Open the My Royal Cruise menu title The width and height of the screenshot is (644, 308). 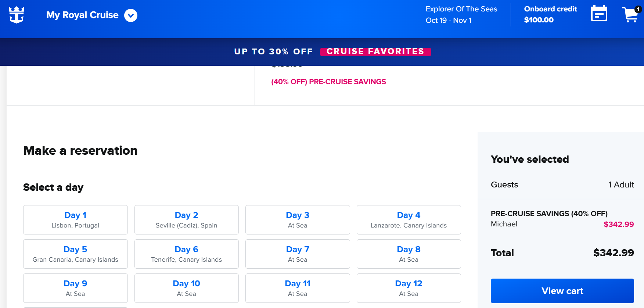(82, 15)
